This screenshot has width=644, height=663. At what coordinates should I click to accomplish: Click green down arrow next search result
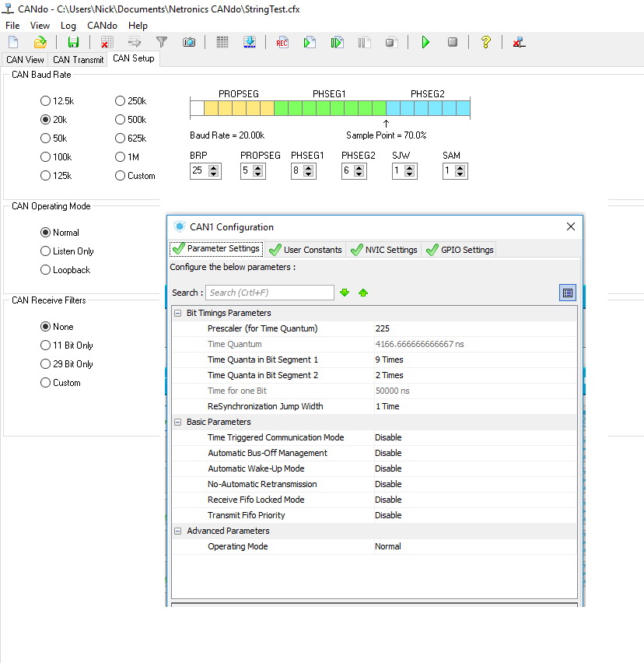(345, 293)
